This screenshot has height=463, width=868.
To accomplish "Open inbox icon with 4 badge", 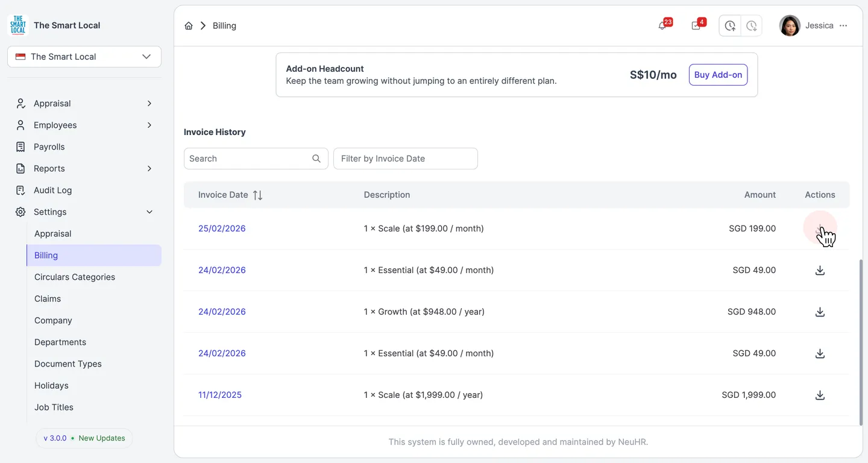I will 697,25.
